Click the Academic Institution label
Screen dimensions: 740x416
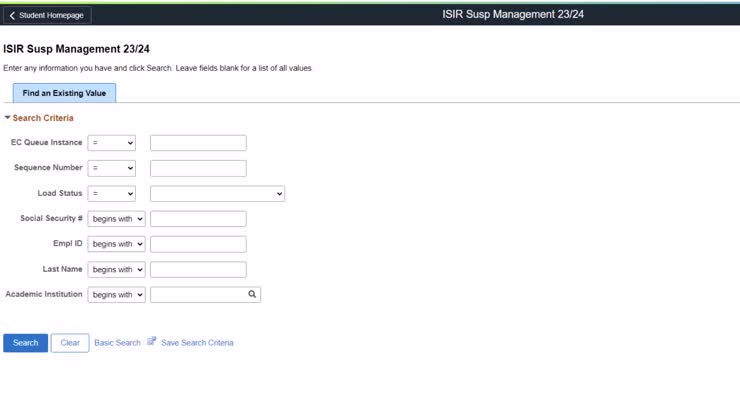tap(44, 294)
